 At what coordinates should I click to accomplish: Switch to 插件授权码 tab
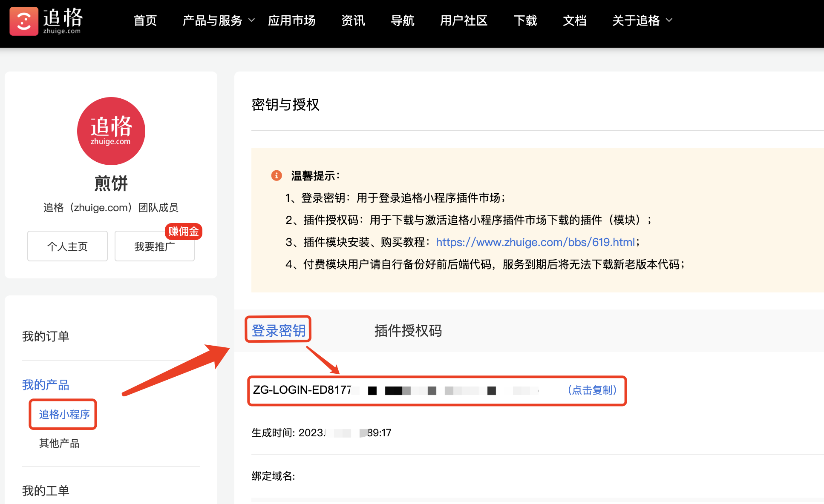pyautogui.click(x=408, y=330)
